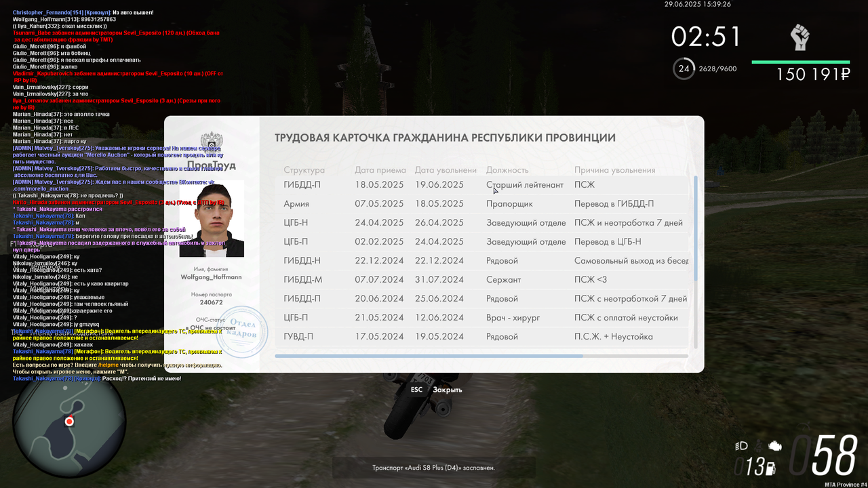Click the 02:51 timer display
The image size is (868, 488).
coord(707,37)
